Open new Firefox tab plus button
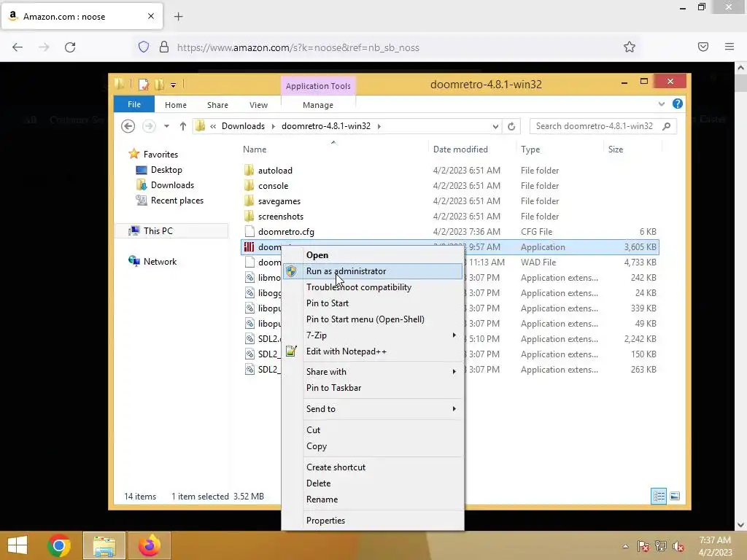This screenshot has height=560, width=747. 178,17
